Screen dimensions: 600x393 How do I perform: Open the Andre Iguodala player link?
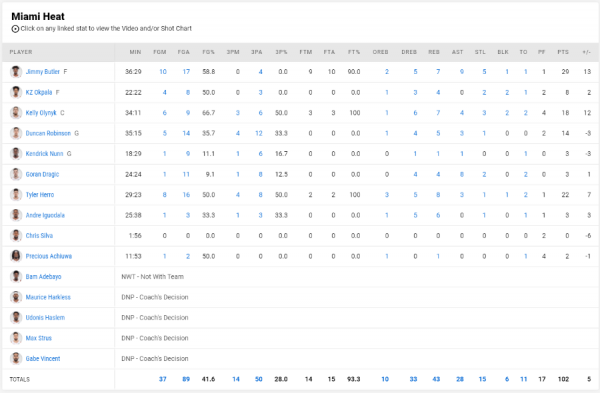[x=45, y=215]
